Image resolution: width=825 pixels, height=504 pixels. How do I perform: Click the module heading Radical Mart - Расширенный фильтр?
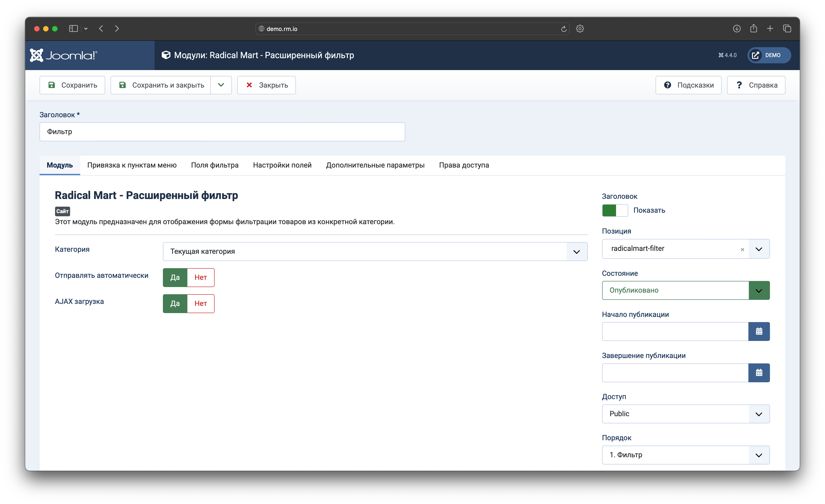coord(146,195)
